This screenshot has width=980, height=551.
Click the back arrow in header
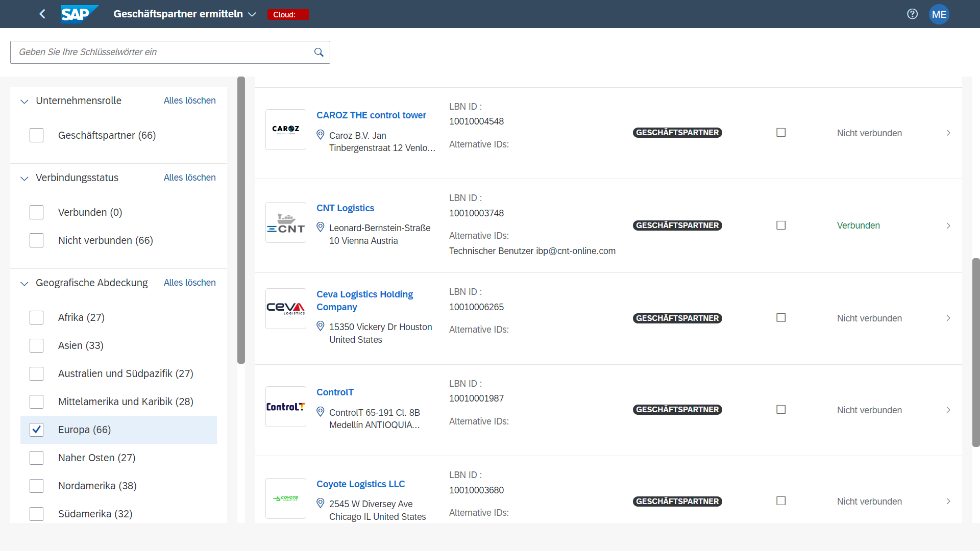point(42,14)
